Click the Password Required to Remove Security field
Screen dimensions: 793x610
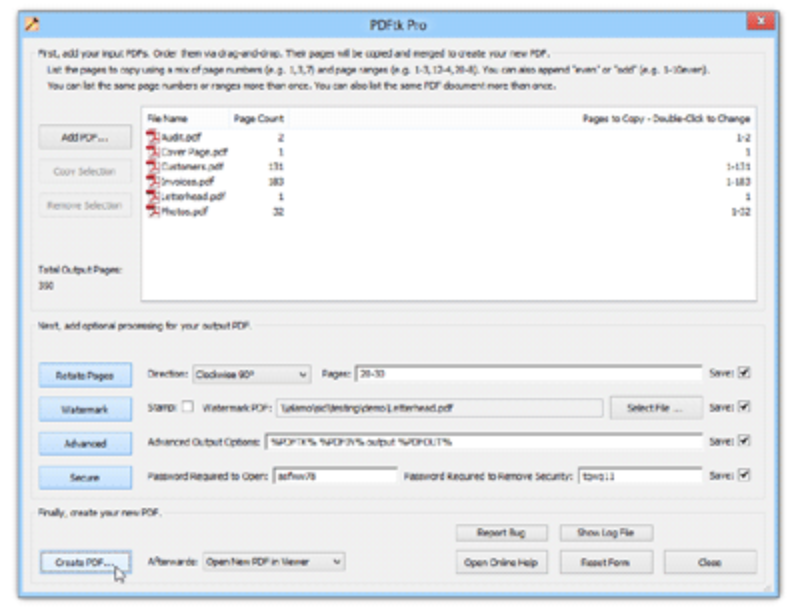pyautogui.click(x=640, y=476)
